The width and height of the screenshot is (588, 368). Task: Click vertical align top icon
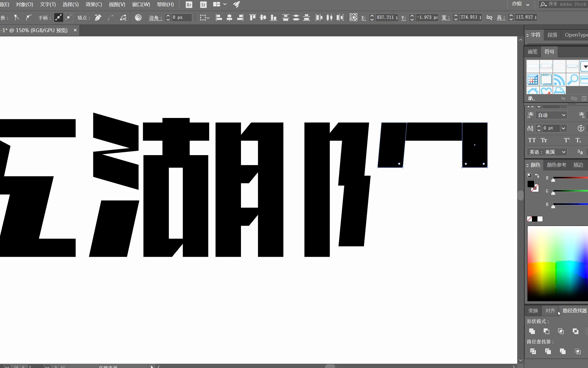252,18
